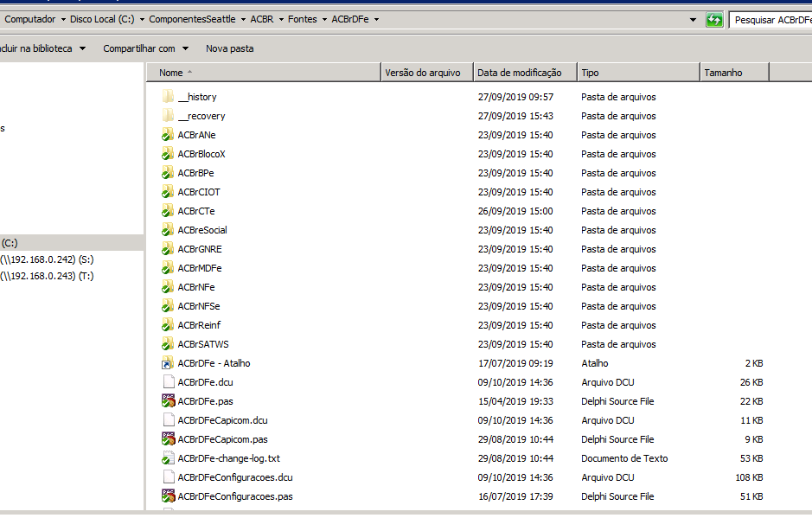Image resolution: width=812 pixels, height=518 pixels.
Task: Click the ACBrBPe folder icon
Action: click(x=168, y=172)
